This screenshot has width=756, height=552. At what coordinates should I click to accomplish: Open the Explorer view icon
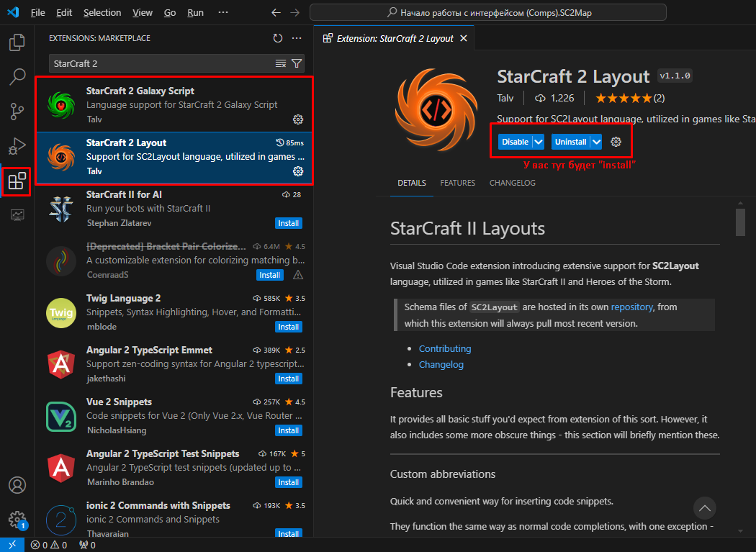click(17, 42)
